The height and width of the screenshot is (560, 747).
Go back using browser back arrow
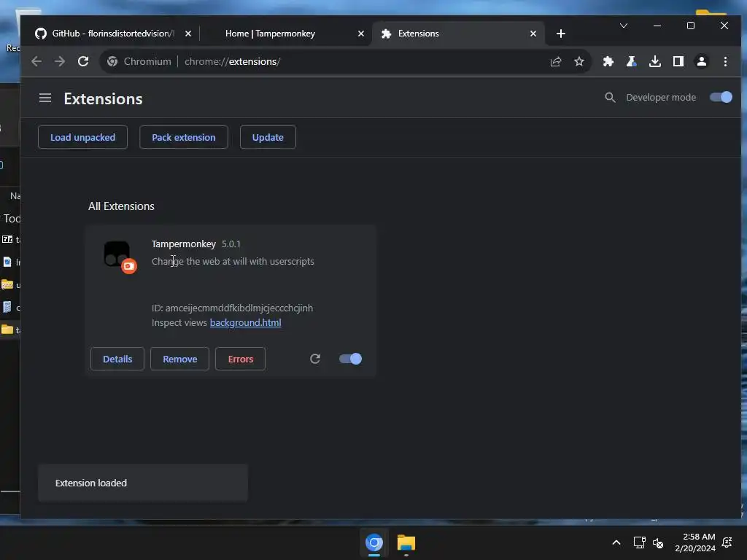click(x=36, y=61)
